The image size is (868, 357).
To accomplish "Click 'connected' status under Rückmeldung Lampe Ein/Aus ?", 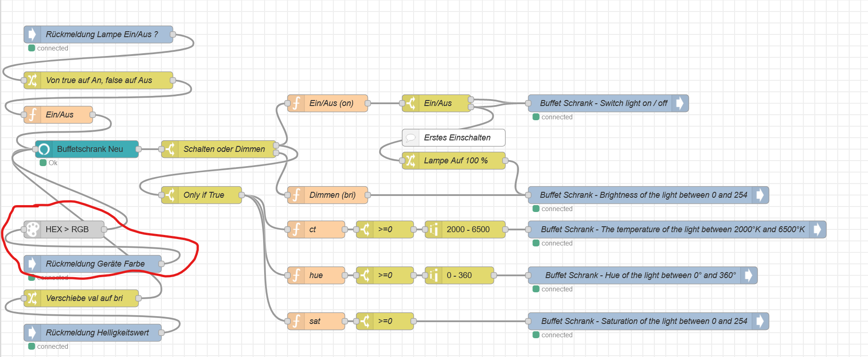I will tap(48, 48).
